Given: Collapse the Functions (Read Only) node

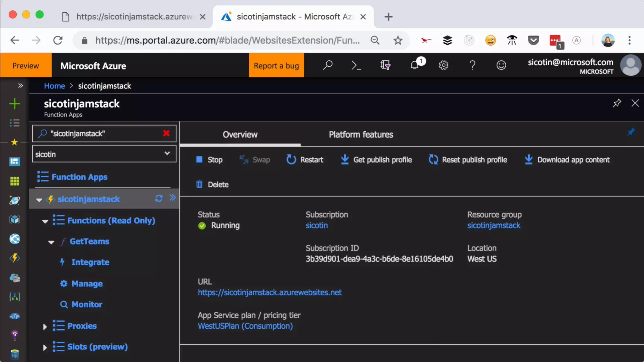Looking at the screenshot, I should point(45,221).
